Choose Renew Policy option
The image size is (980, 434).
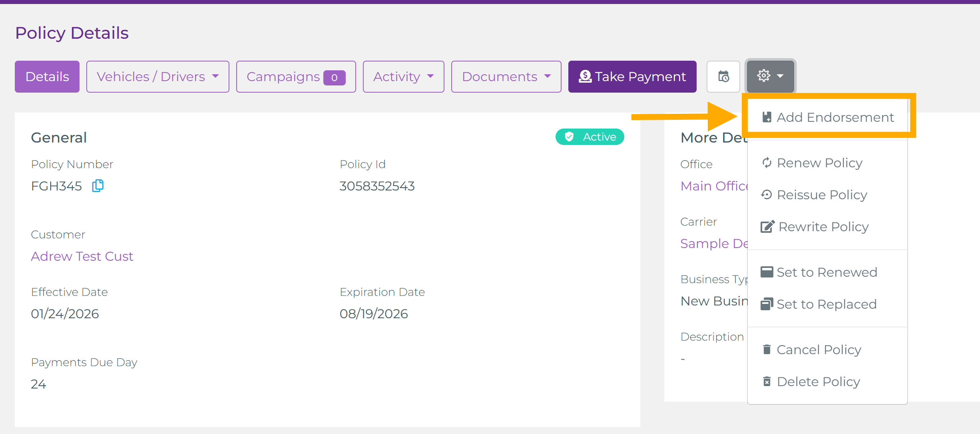(819, 163)
